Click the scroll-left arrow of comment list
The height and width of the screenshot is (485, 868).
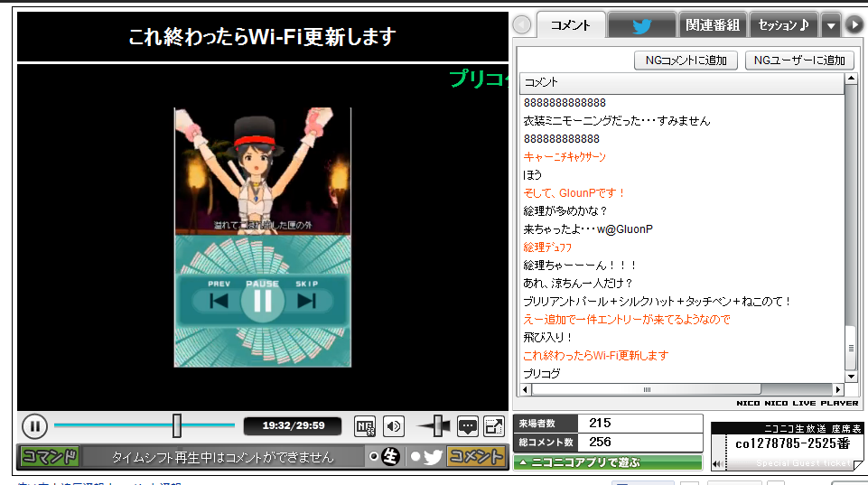pyautogui.click(x=526, y=390)
